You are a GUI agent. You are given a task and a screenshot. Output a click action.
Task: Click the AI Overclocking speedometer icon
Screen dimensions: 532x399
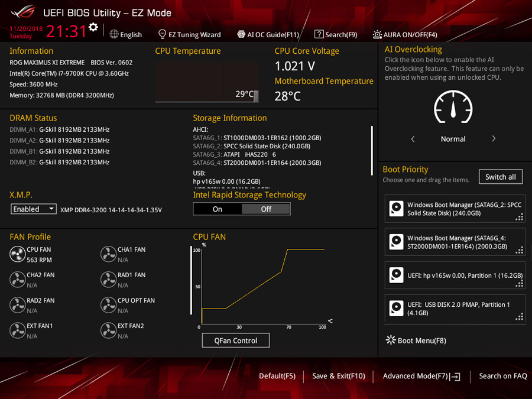[453, 107]
